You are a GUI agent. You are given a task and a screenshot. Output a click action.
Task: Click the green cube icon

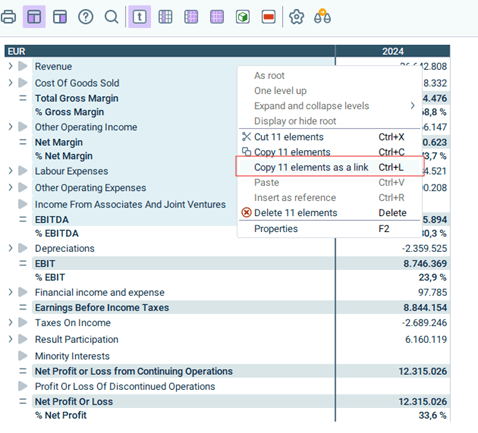click(x=243, y=17)
